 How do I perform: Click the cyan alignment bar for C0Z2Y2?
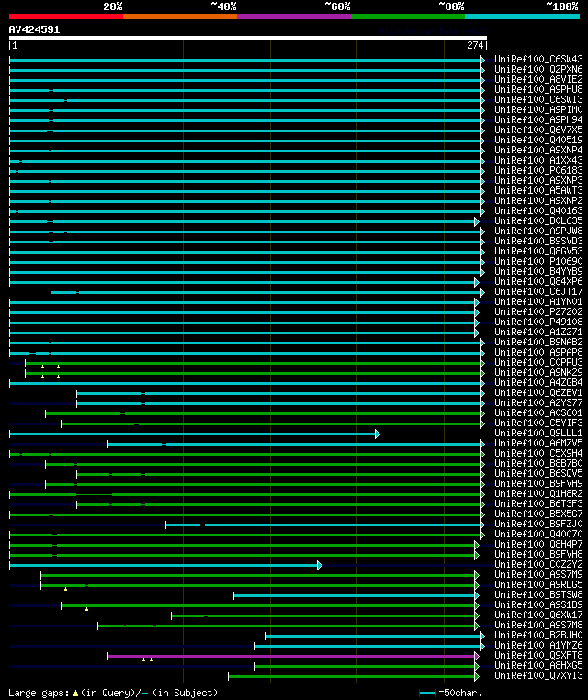pos(165,566)
